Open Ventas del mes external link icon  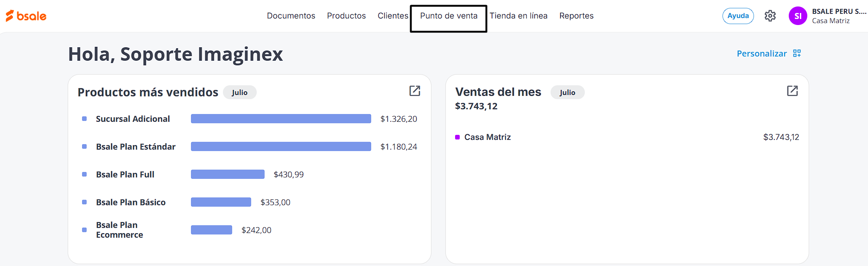[x=792, y=91]
